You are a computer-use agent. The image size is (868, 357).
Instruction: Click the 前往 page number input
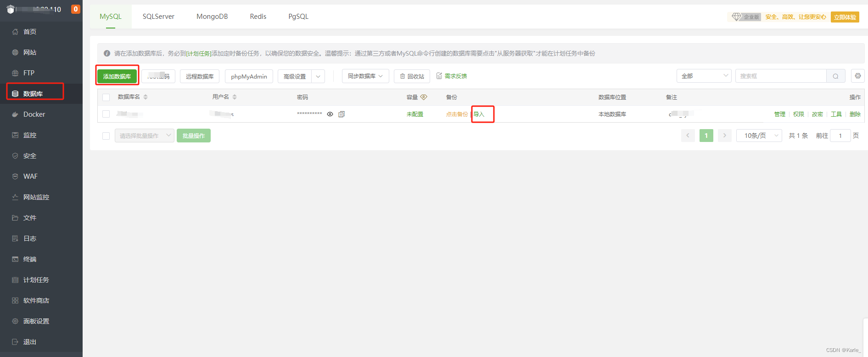840,136
